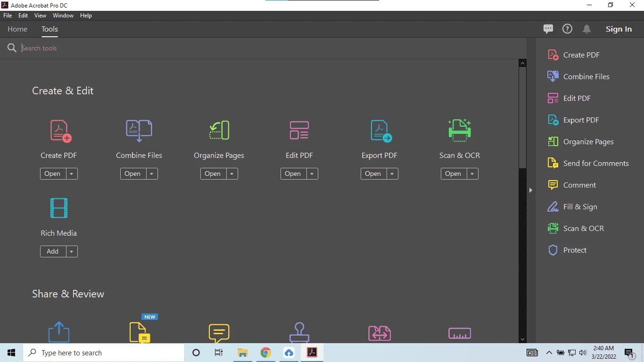Screen dimensions: 644x362
Task: Select Create PDF in the right sidebar
Action: pyautogui.click(x=574, y=55)
